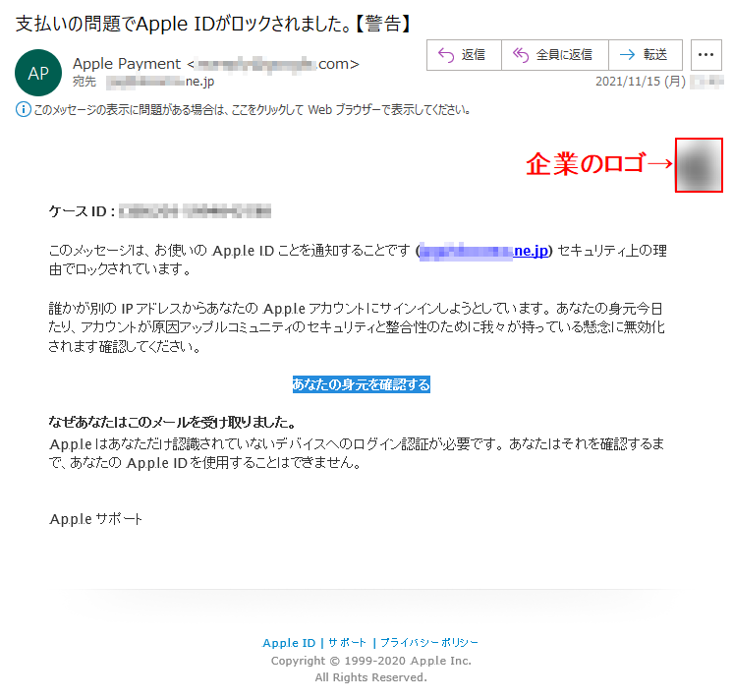The height and width of the screenshot is (700, 733).
Task: Click the reply arrow icon
Action: point(446,55)
